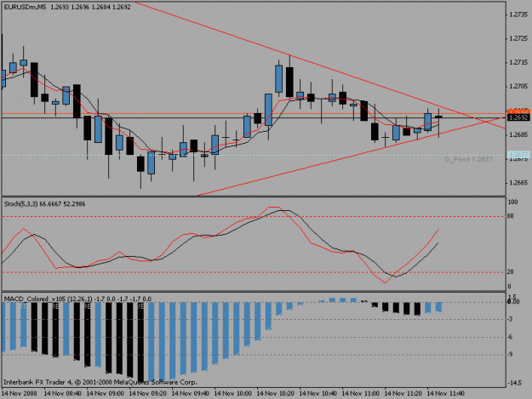
Task: Click the 14 Nov 11:00 time label
Action: 361,393
